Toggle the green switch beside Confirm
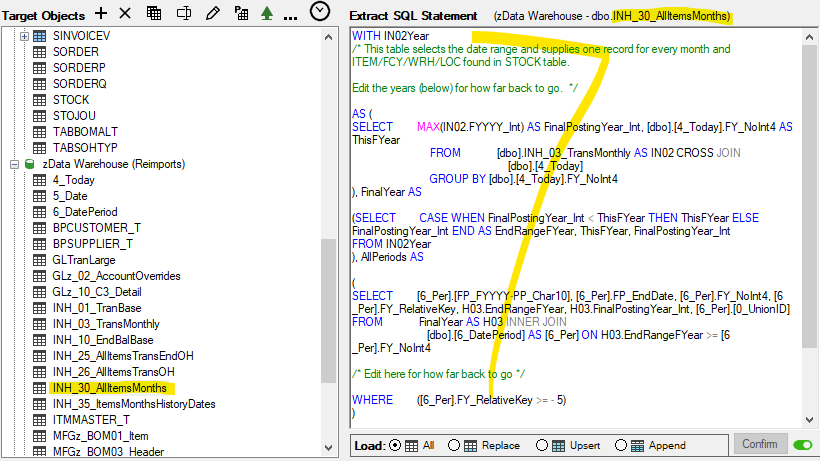The height and width of the screenshot is (461, 820). tap(802, 444)
